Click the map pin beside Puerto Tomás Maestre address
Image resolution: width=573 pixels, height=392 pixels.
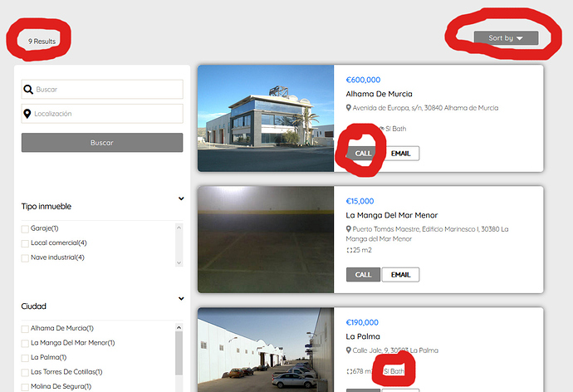point(349,229)
